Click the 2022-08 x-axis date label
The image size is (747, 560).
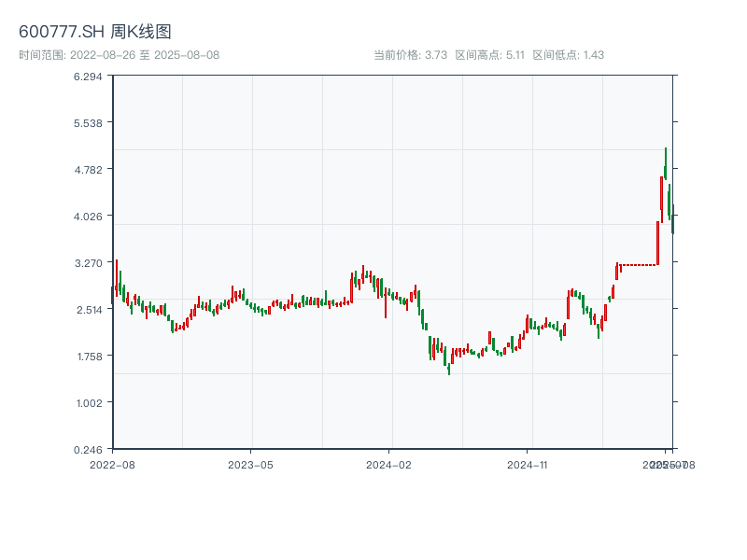[x=112, y=464]
